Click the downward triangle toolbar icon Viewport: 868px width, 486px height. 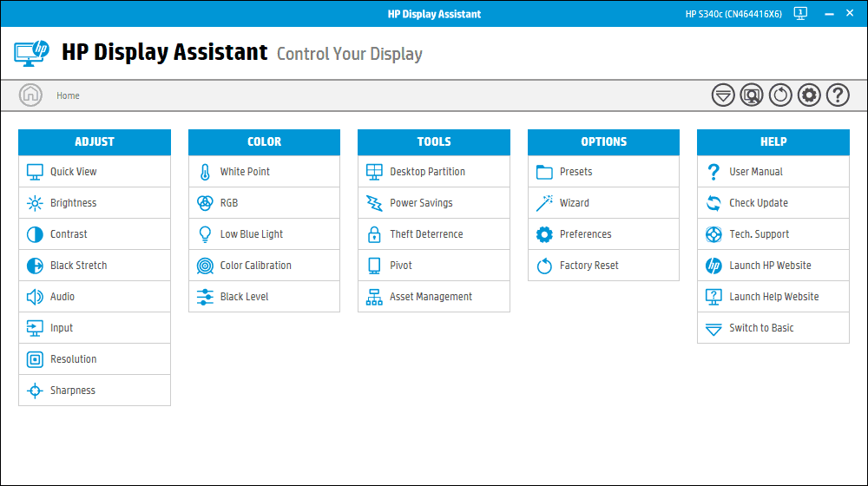723,95
